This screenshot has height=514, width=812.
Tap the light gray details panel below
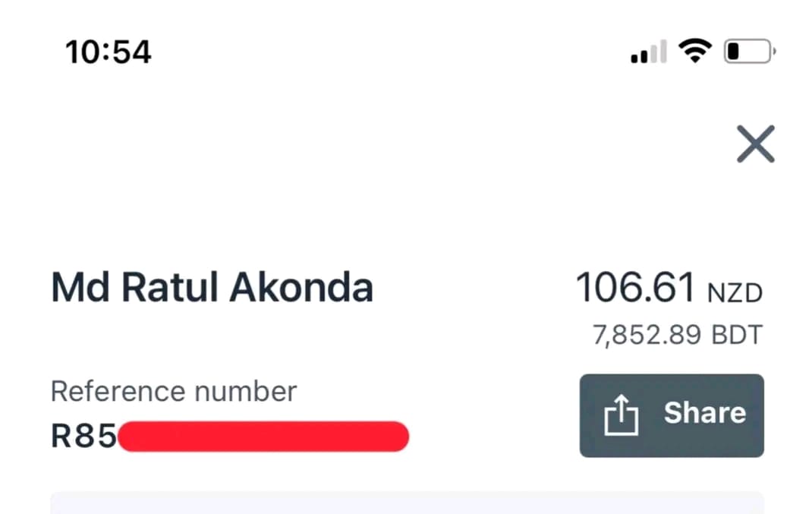point(406,503)
